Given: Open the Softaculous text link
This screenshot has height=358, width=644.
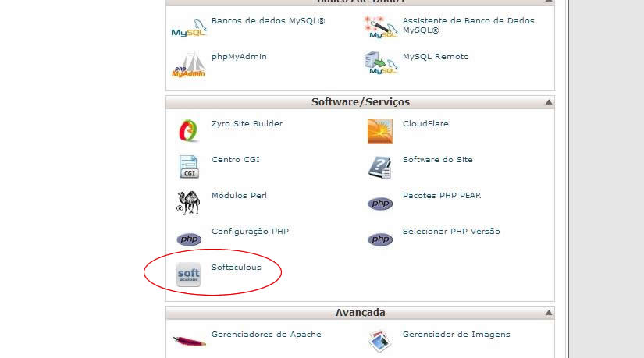Looking at the screenshot, I should pos(237,267).
